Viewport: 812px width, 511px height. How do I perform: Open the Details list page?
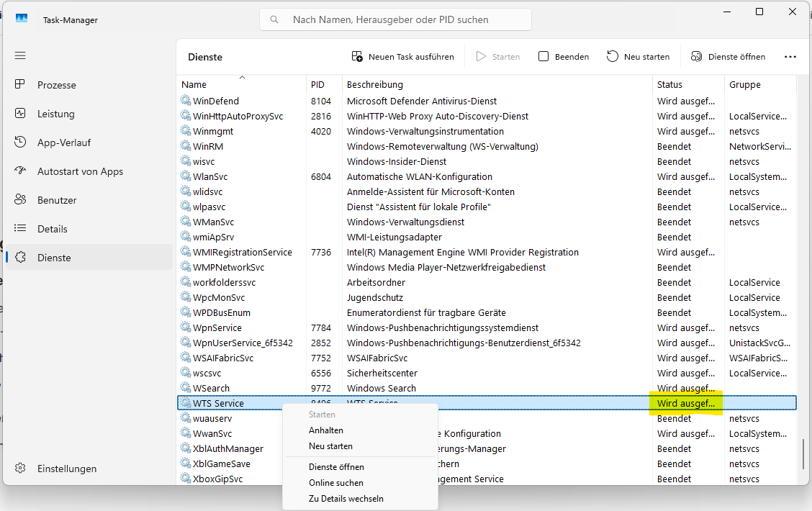click(52, 229)
